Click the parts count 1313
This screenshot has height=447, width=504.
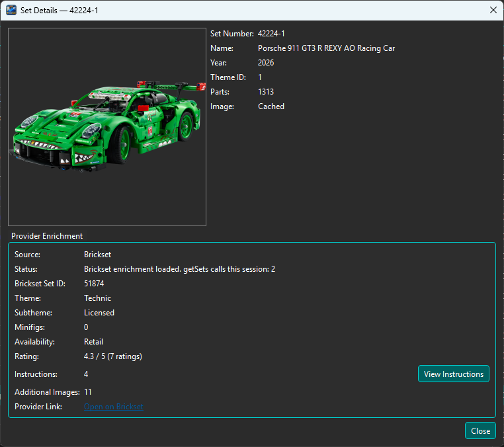click(x=266, y=92)
